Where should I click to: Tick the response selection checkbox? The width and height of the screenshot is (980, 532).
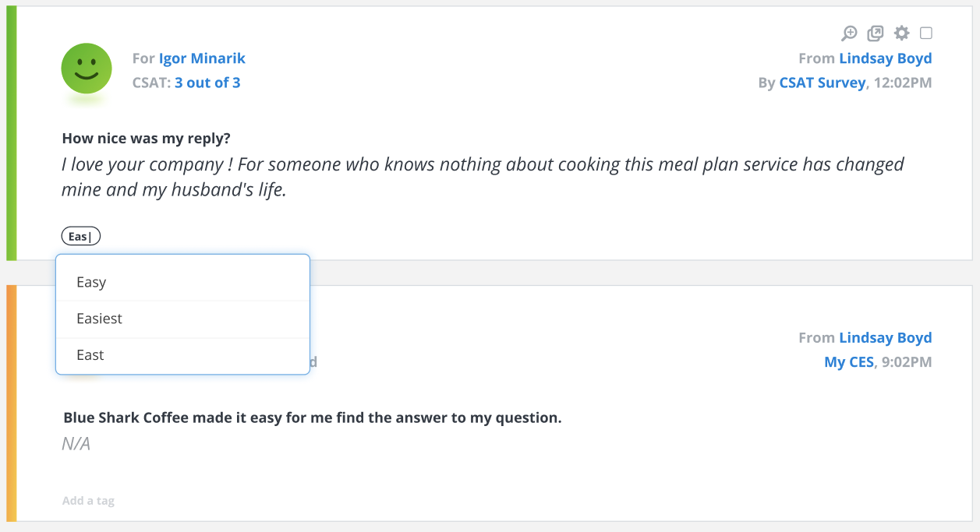coord(926,33)
